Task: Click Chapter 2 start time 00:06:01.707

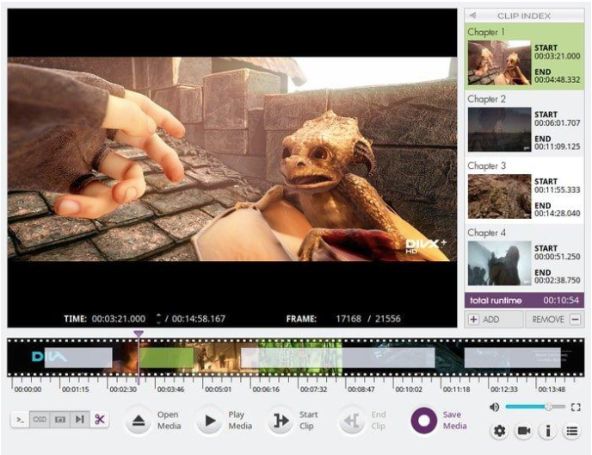Action: click(x=557, y=123)
